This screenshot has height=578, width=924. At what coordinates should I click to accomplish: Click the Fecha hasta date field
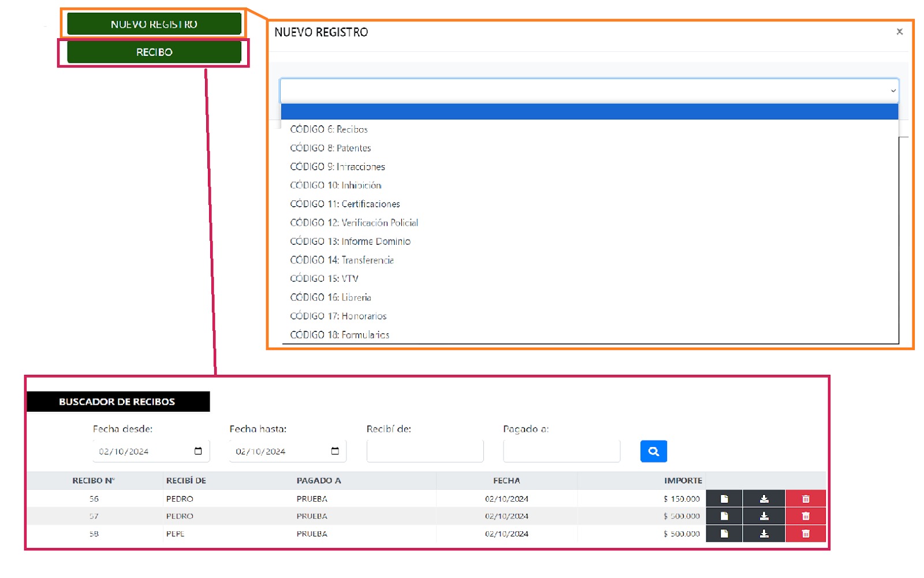pos(288,451)
